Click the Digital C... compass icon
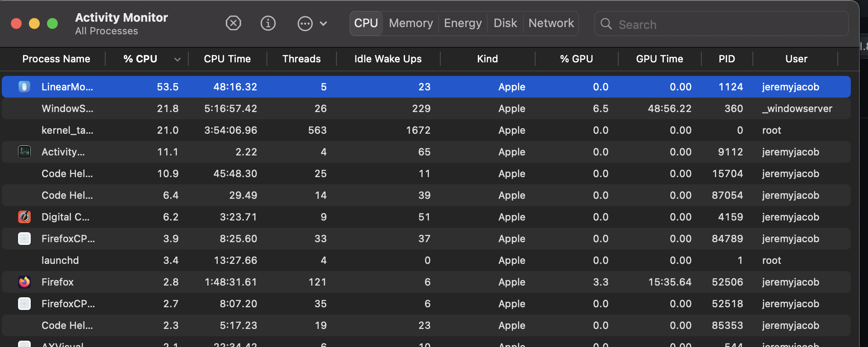 pyautogui.click(x=24, y=217)
